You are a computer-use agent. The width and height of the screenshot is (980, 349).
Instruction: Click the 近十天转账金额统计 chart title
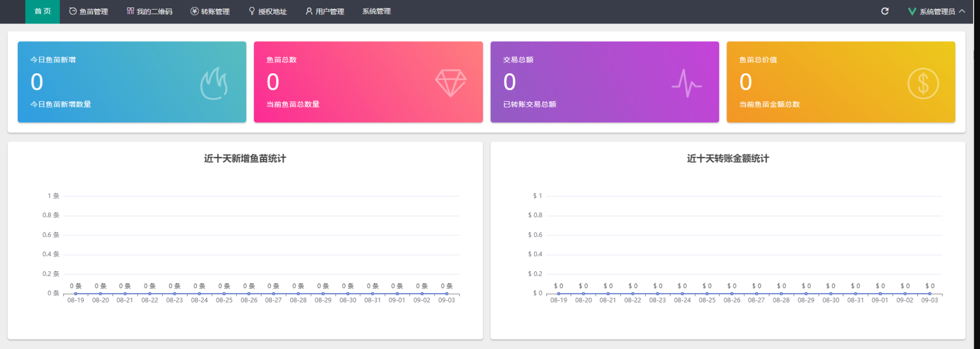[x=728, y=158]
